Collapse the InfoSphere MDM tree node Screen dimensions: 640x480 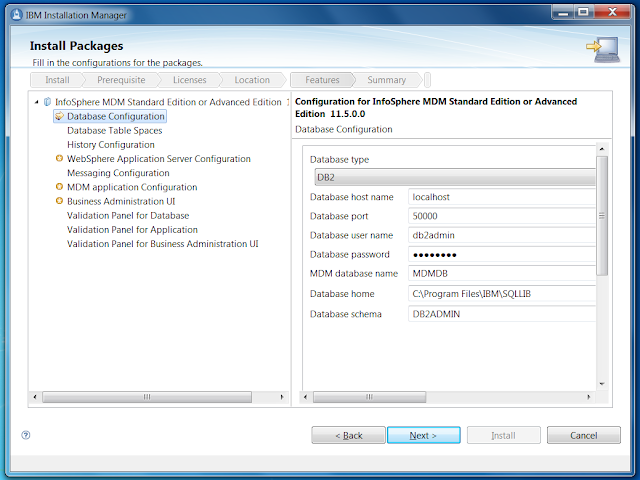pos(37,102)
